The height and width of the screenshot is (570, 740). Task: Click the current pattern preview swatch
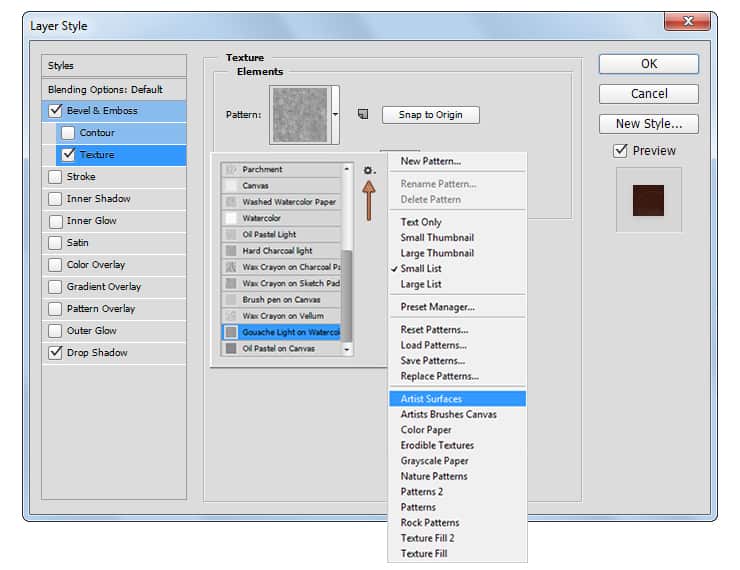[300, 115]
